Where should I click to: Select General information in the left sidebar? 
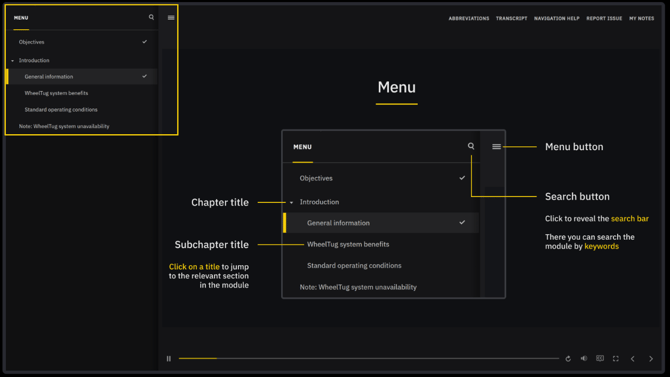pos(82,77)
